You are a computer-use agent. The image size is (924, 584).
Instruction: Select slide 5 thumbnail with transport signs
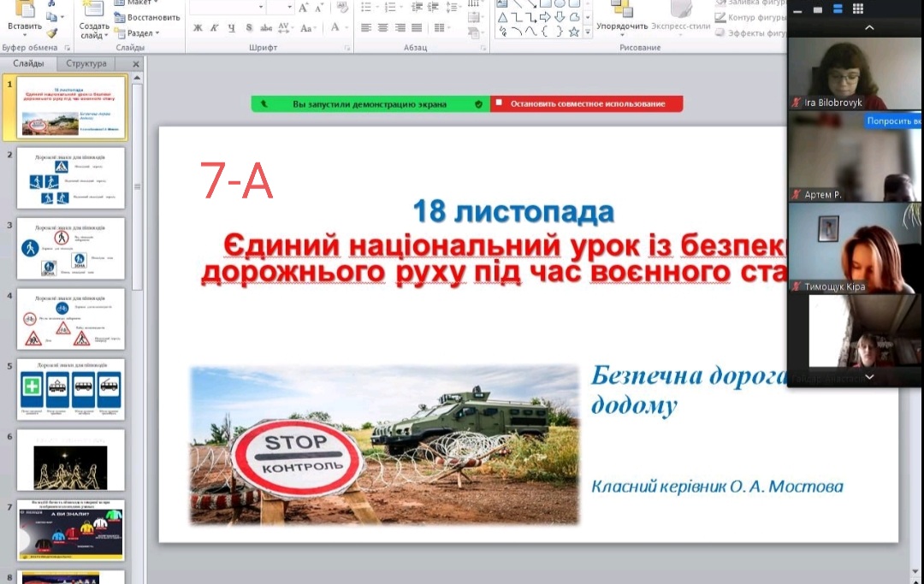click(x=71, y=389)
